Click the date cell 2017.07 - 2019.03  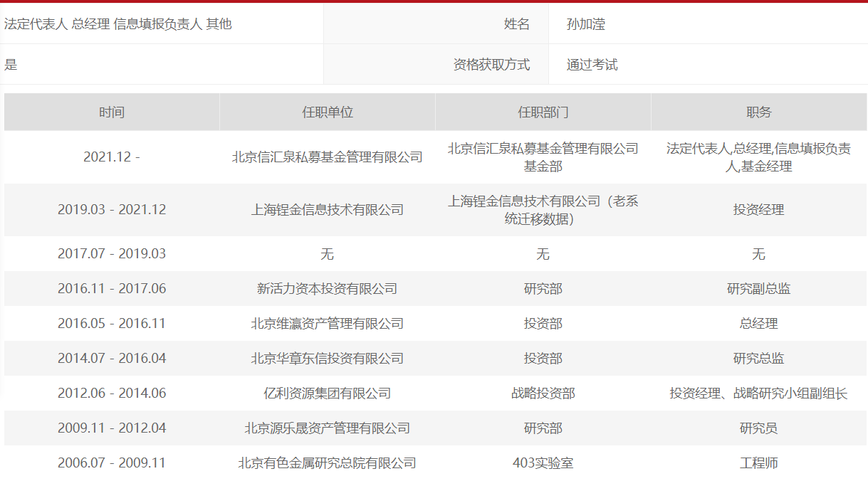click(112, 254)
